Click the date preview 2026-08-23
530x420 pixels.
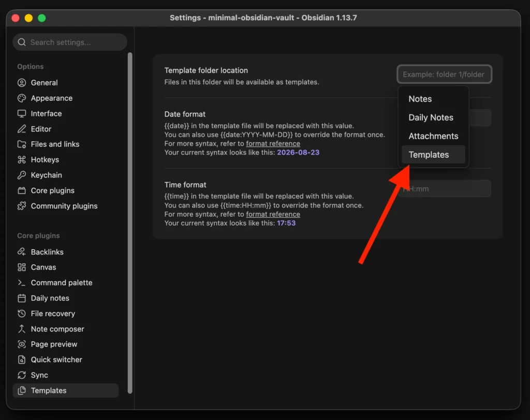point(298,153)
